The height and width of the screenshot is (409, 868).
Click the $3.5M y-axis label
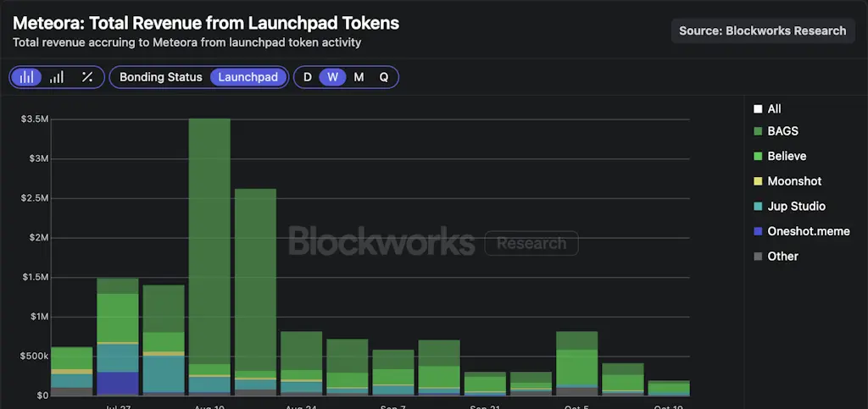click(x=34, y=119)
